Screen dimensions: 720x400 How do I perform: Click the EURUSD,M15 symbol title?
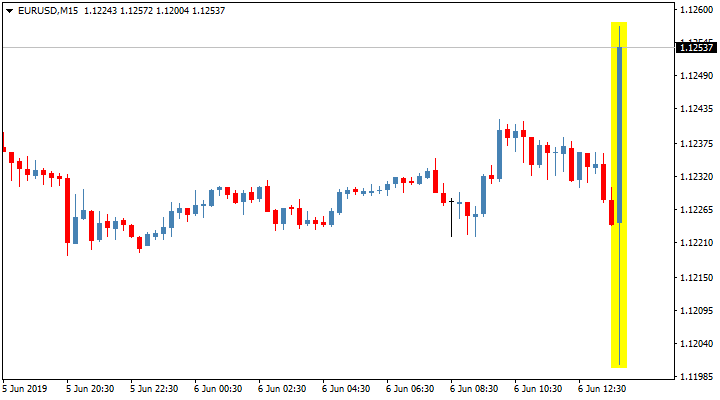(48, 11)
